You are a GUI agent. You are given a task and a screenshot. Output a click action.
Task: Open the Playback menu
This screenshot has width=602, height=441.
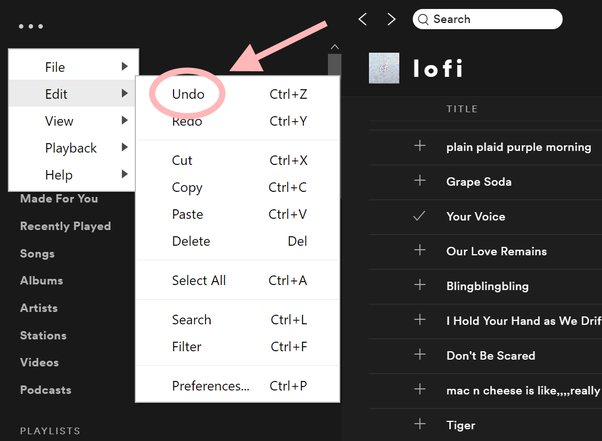(72, 148)
